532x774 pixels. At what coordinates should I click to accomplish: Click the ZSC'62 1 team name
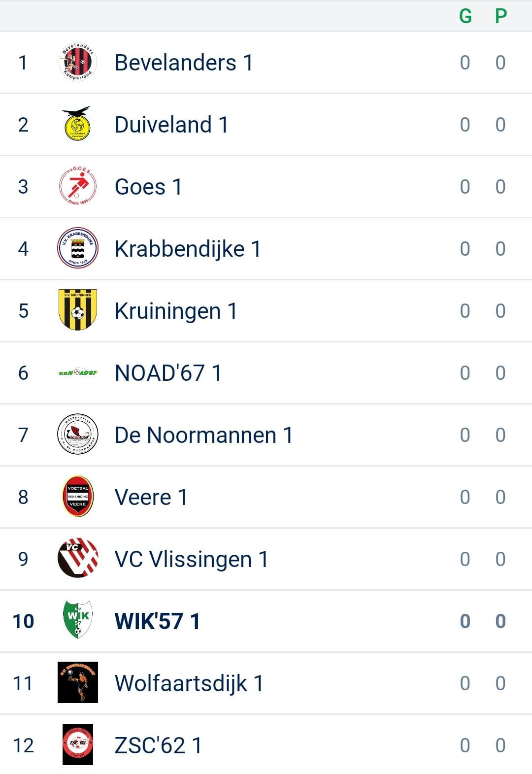point(158,745)
